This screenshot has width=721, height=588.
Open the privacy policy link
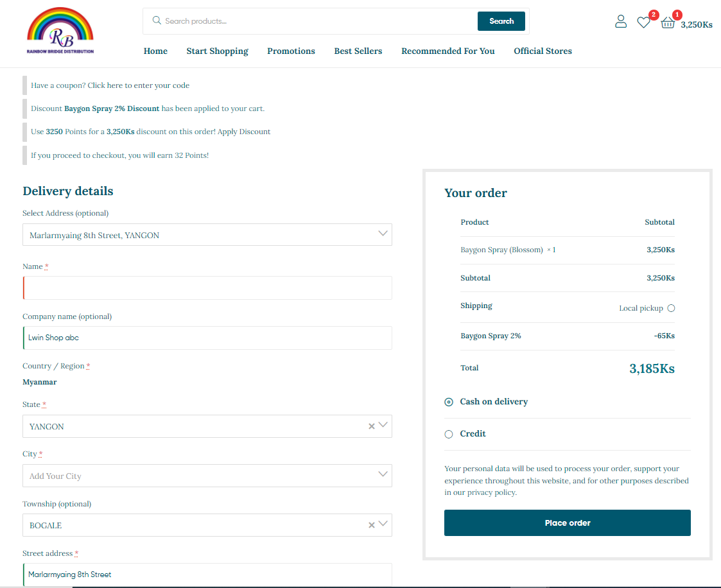(x=491, y=492)
